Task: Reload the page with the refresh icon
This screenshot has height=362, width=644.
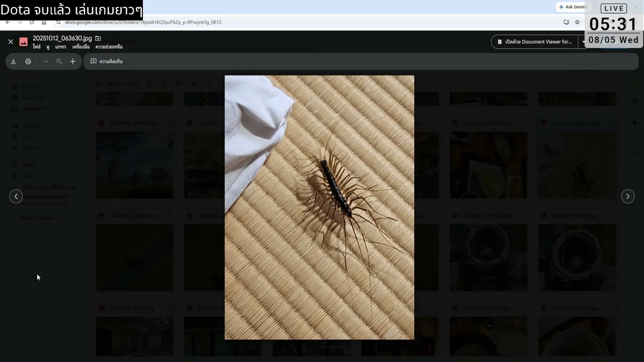Action: point(32,22)
